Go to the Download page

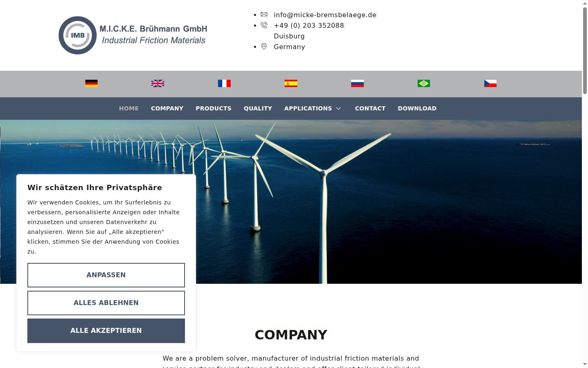417,108
